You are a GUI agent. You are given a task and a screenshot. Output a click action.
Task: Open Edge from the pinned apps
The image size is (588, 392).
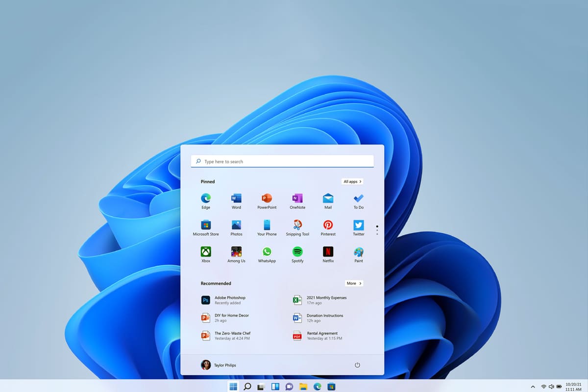pos(206,201)
